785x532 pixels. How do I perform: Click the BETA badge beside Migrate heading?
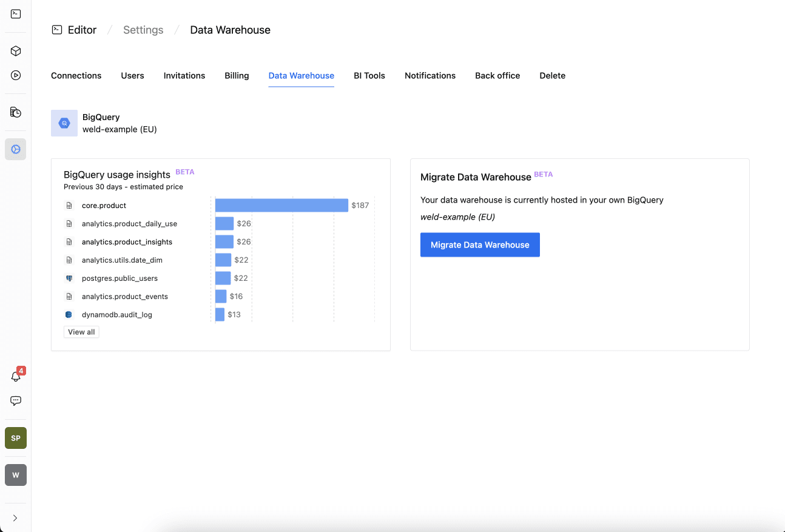(x=544, y=174)
